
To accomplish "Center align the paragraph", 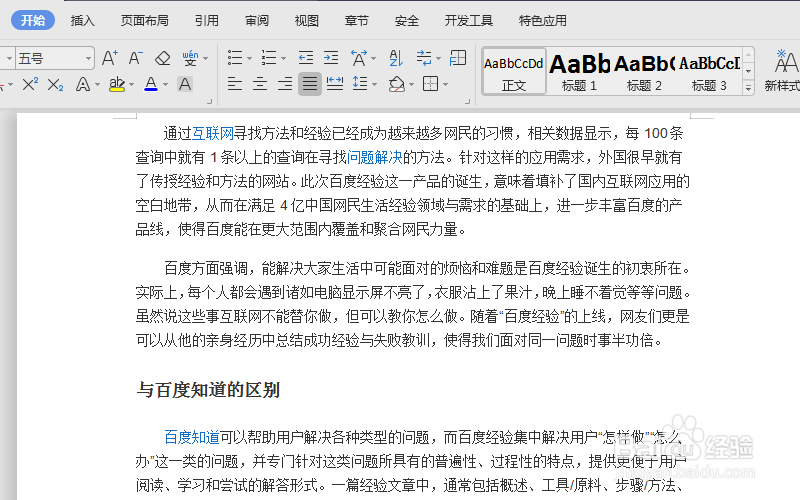I will [260, 83].
